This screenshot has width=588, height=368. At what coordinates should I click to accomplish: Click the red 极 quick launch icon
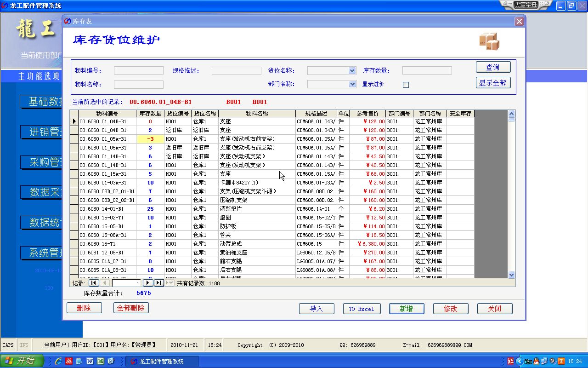(69, 361)
